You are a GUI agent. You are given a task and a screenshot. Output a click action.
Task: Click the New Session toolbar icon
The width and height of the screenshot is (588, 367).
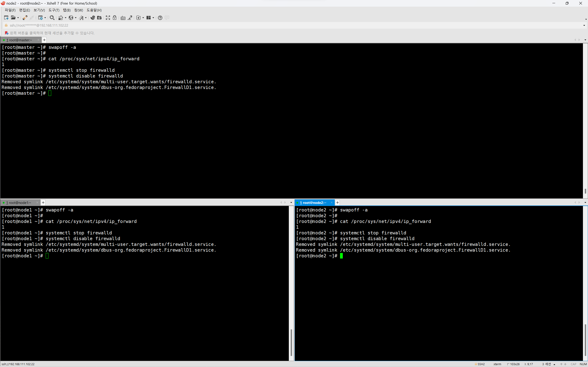pyautogui.click(x=6, y=18)
